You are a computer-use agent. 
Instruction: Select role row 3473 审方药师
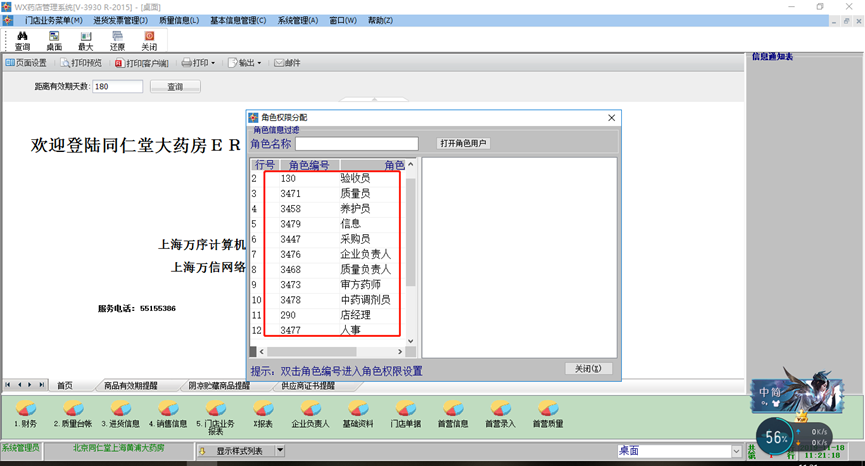tap(328, 285)
